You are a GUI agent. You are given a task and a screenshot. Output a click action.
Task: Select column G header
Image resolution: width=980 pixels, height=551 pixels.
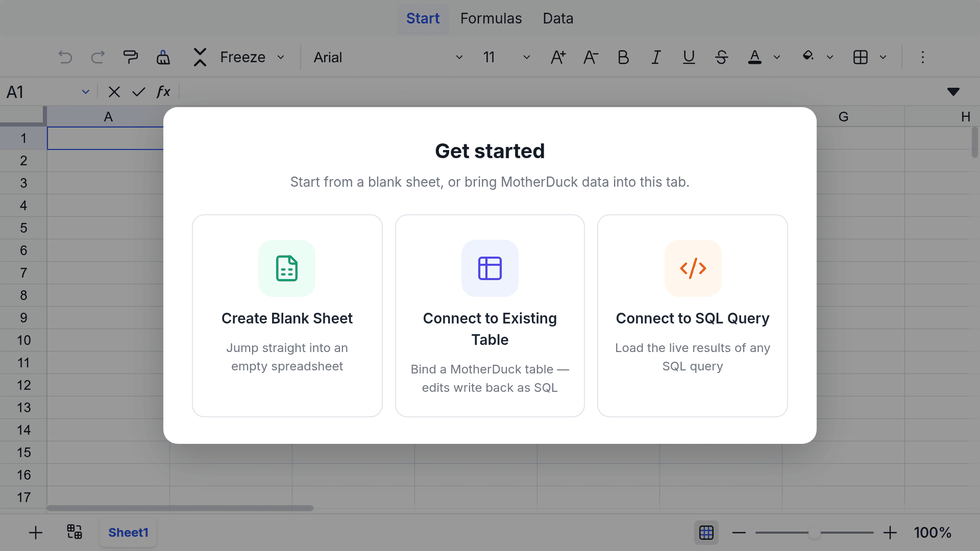pyautogui.click(x=843, y=117)
